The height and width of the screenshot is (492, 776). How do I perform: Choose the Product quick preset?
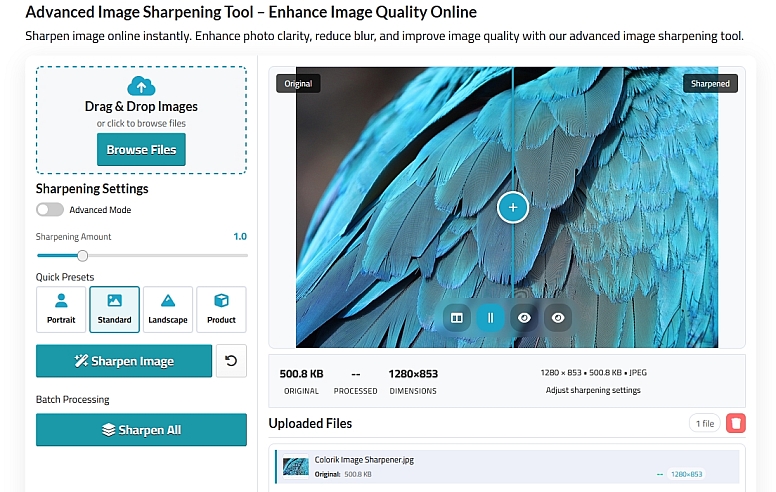coord(221,309)
